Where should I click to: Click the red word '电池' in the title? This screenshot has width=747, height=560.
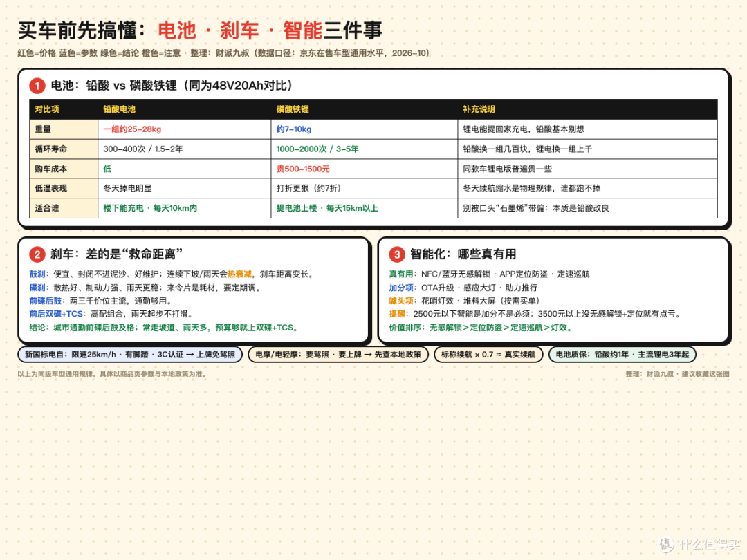177,30
